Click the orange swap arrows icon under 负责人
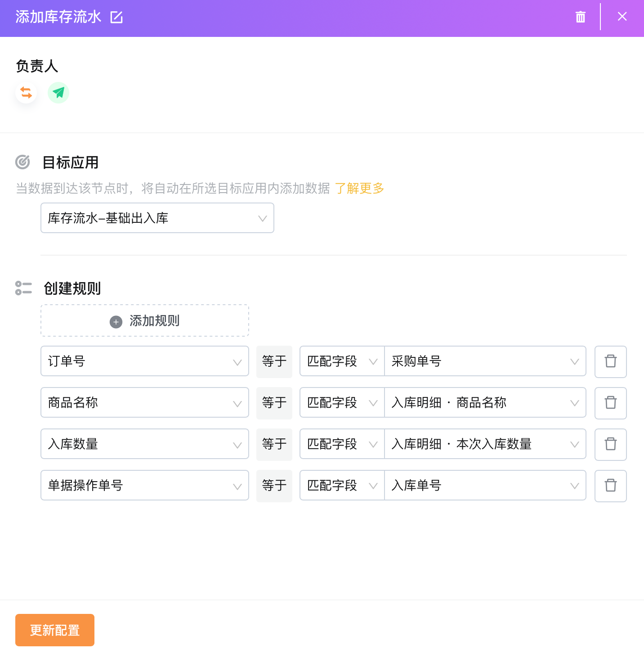This screenshot has width=644, height=658. pos(26,93)
